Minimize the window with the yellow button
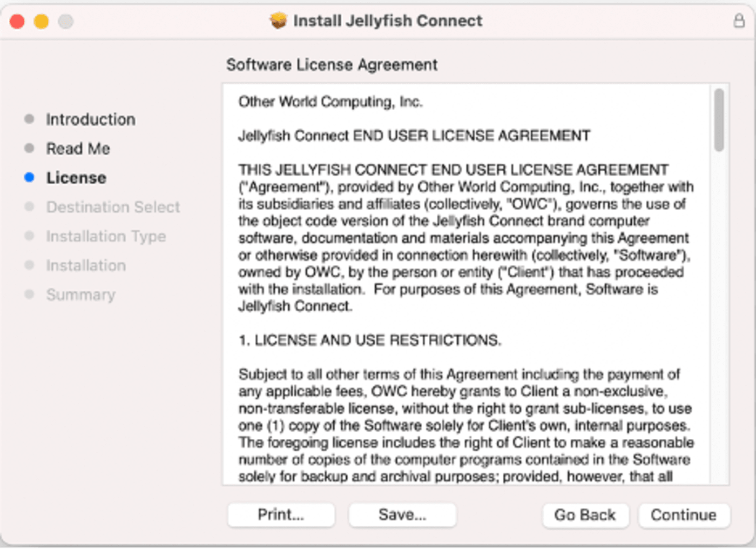 pyautogui.click(x=42, y=22)
